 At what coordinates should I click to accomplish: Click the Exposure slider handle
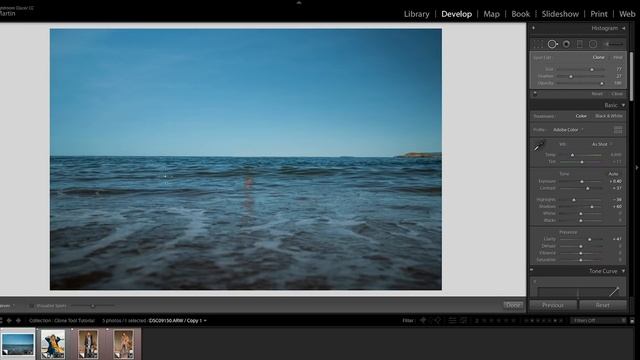[x=582, y=181]
